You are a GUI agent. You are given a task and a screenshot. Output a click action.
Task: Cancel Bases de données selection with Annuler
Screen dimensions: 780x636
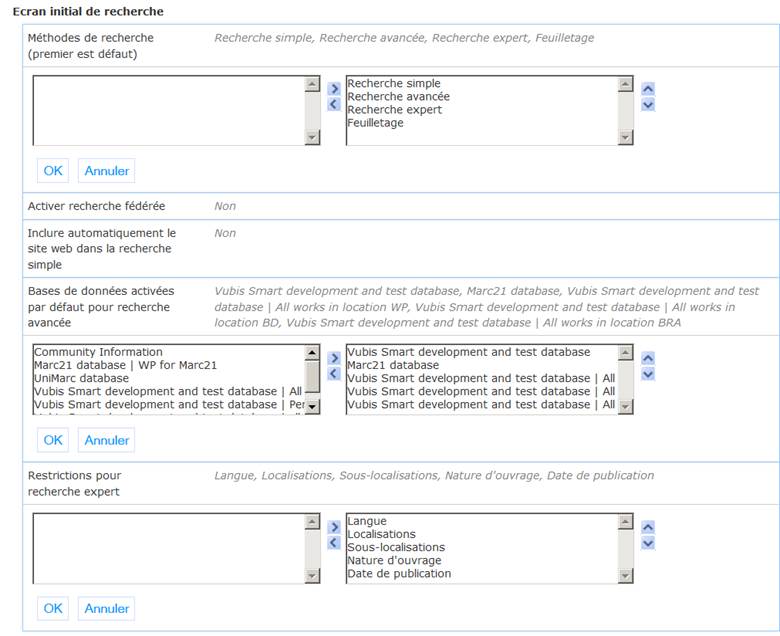[106, 440]
